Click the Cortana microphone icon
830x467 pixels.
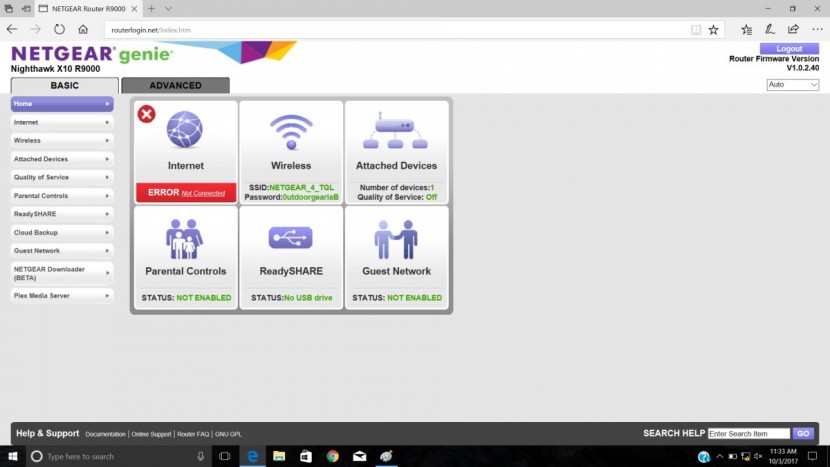point(201,456)
